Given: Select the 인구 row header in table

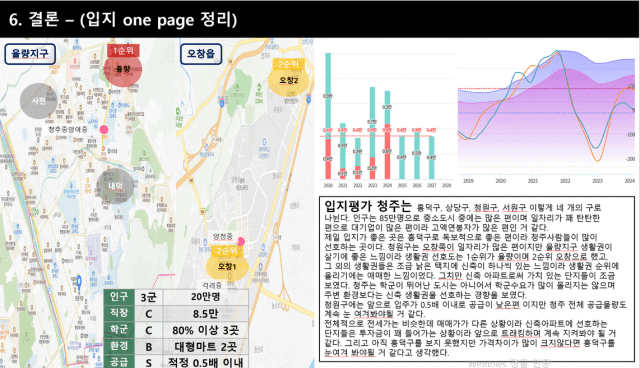Looking at the screenshot, I should click(x=119, y=297).
